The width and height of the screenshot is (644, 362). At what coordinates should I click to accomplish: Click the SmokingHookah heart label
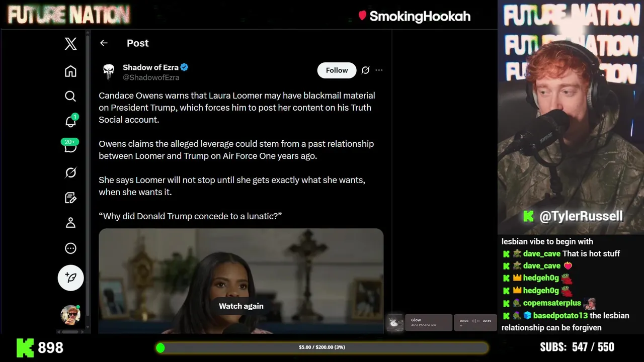coord(415,16)
